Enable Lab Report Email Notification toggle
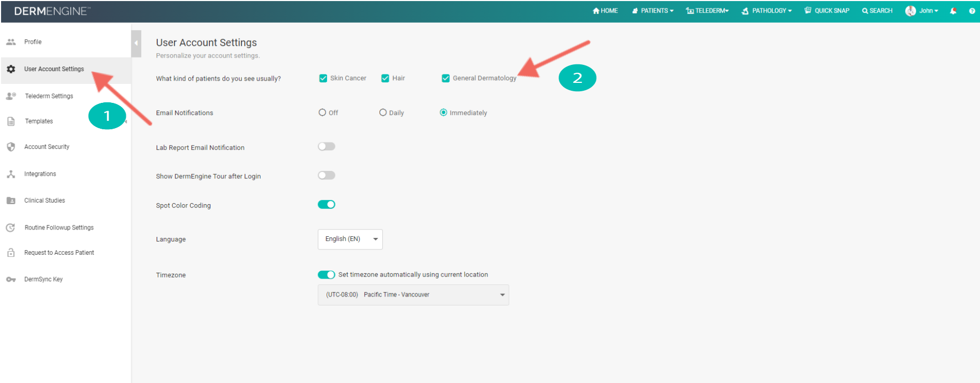980x383 pixels. [326, 147]
